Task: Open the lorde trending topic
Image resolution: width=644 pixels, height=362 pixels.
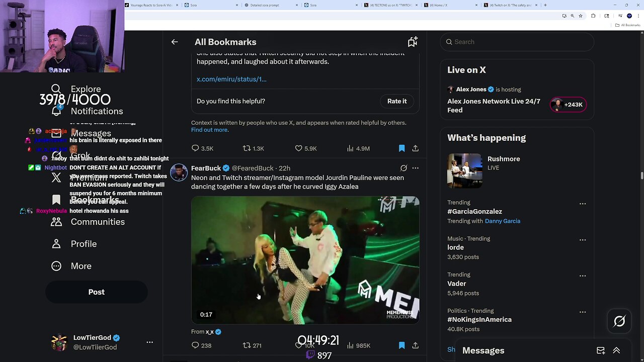Action: 455,247
